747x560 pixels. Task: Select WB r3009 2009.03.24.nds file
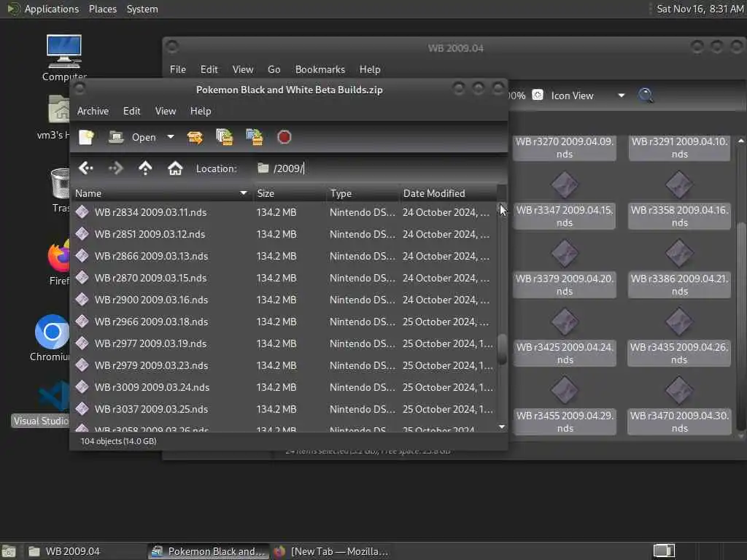[x=284, y=388]
